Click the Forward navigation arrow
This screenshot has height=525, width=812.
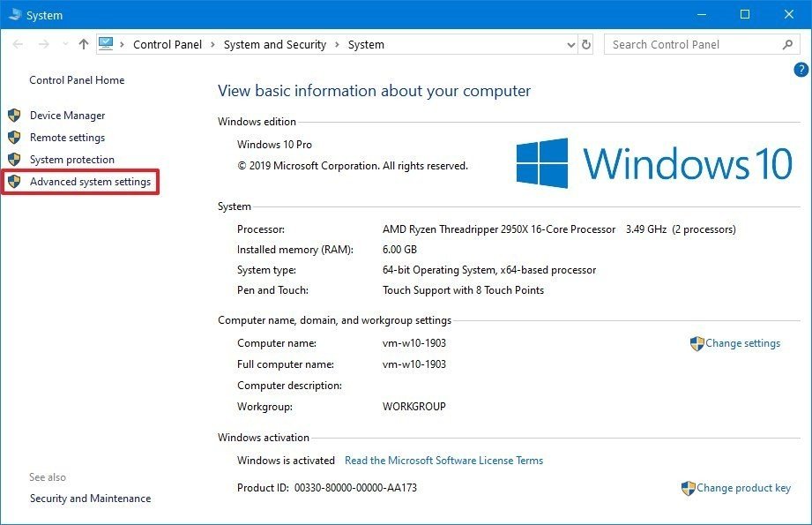point(44,45)
